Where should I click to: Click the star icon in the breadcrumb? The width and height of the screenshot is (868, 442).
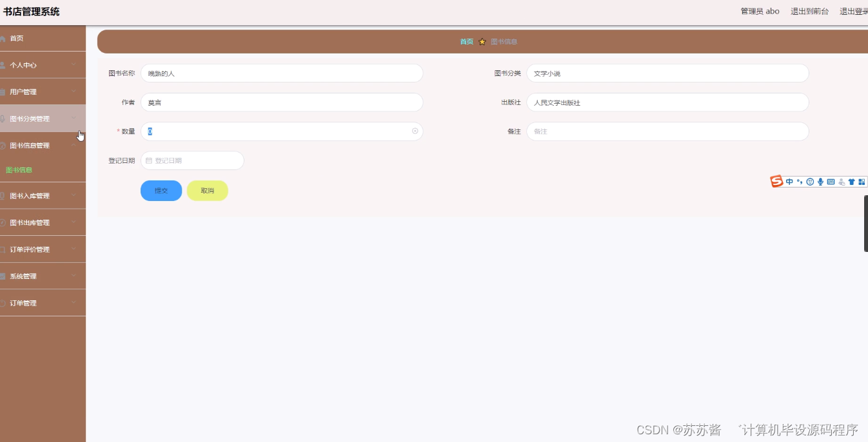[482, 41]
